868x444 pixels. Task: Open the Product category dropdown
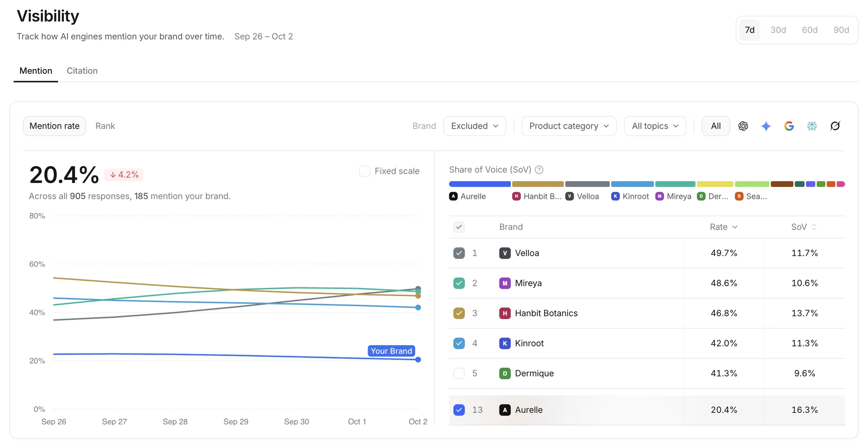pyautogui.click(x=569, y=126)
